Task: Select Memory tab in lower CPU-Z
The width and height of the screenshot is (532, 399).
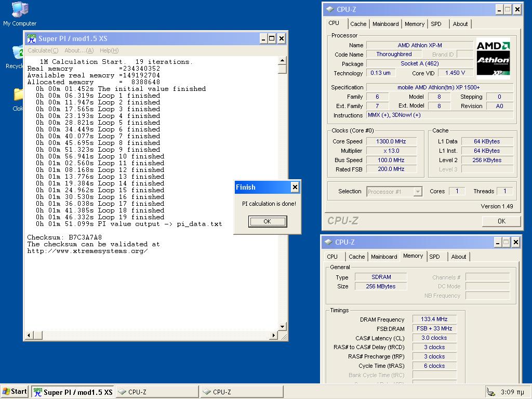Action: [x=413, y=256]
